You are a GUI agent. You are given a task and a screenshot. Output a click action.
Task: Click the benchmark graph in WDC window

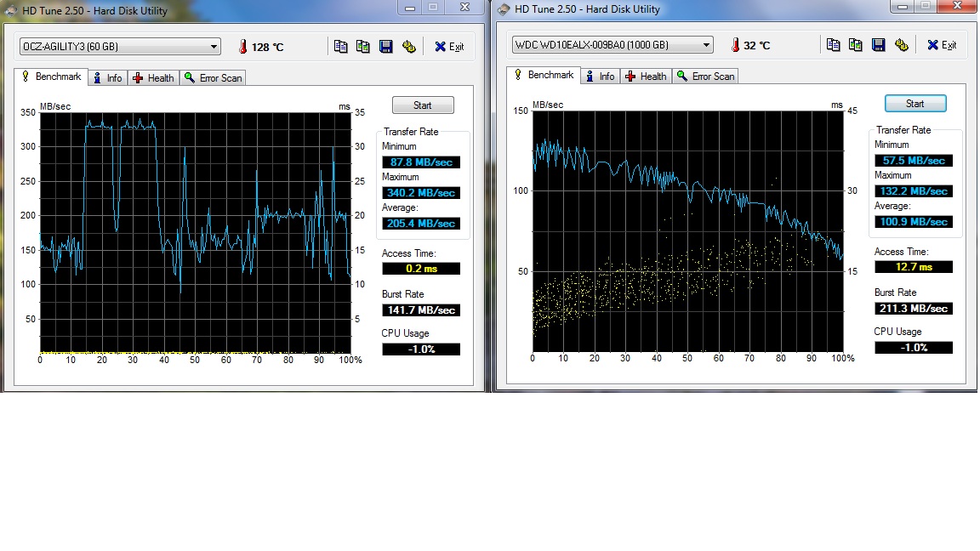pyautogui.click(x=687, y=230)
